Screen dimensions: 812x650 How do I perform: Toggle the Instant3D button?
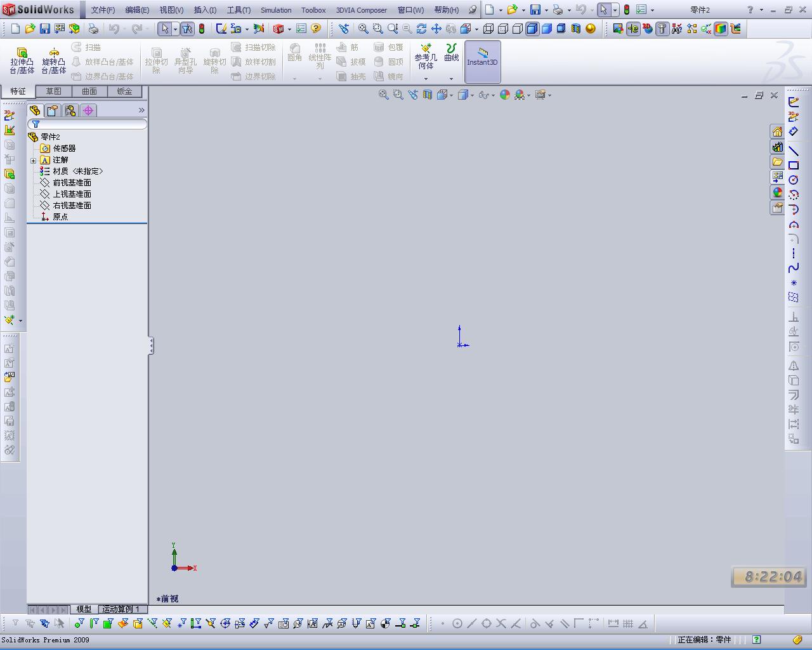(x=483, y=62)
